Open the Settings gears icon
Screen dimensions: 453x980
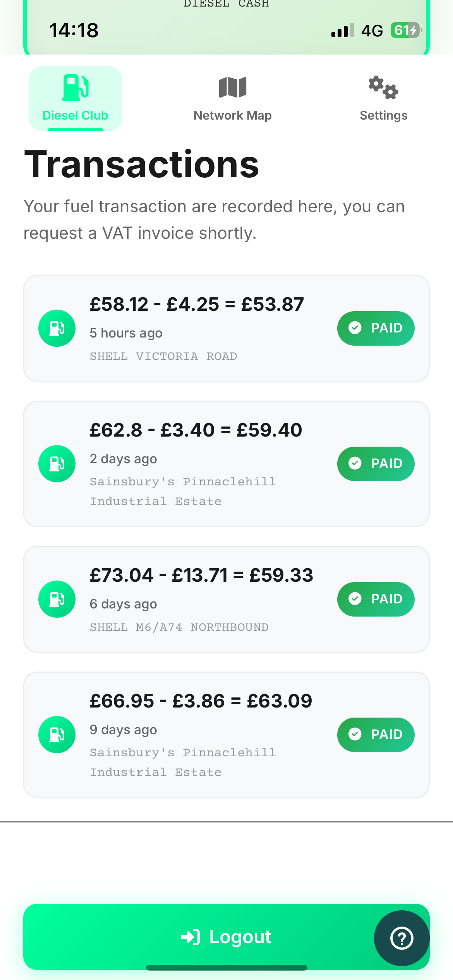[383, 87]
